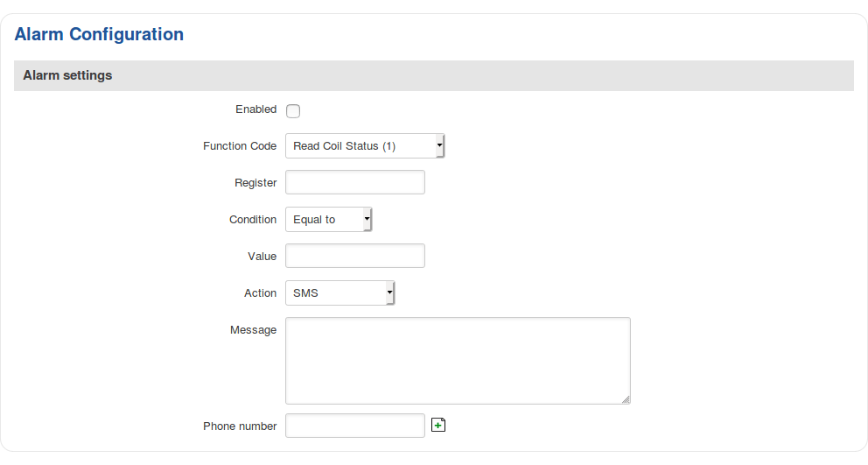868x465 pixels.
Task: Click the Function Code label text
Action: [x=240, y=146]
